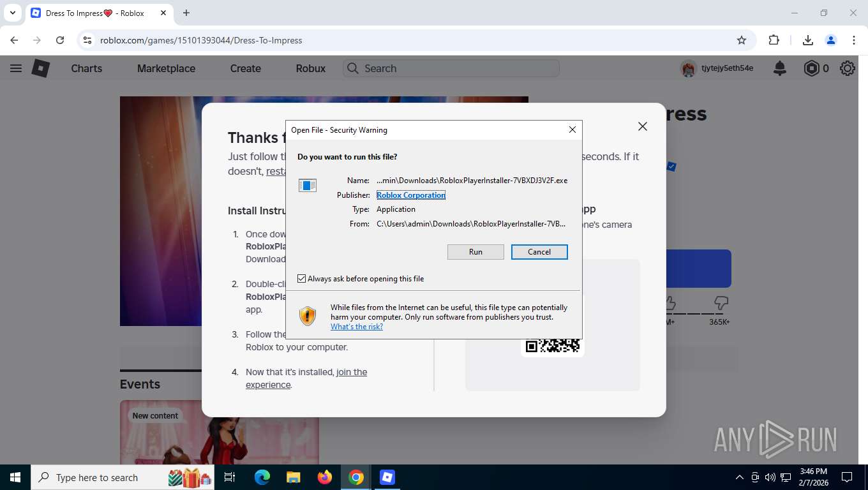Click the New content event thumbnail
Screen dimensions: 868x490
[220, 433]
